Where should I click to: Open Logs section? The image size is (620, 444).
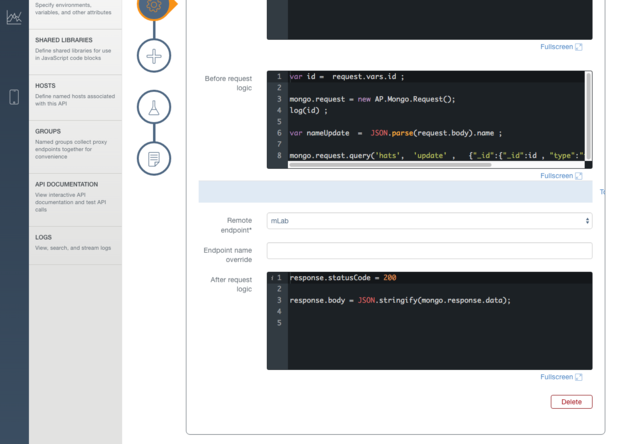[x=75, y=246]
